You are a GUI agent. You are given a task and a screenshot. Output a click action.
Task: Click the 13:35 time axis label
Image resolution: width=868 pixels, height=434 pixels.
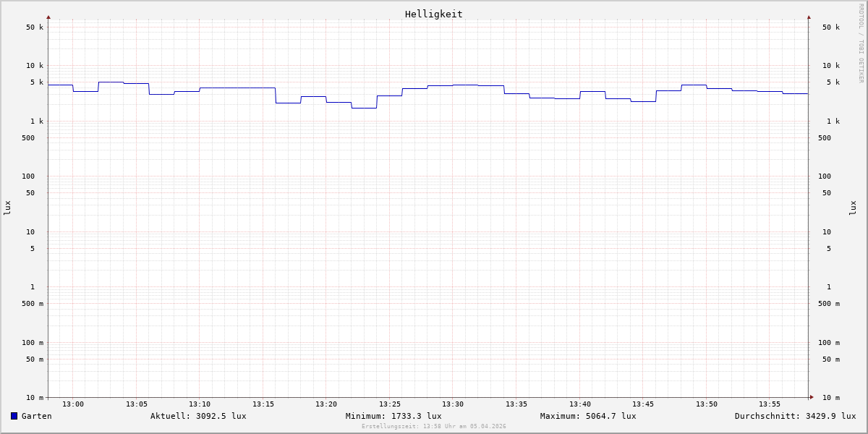516,404
